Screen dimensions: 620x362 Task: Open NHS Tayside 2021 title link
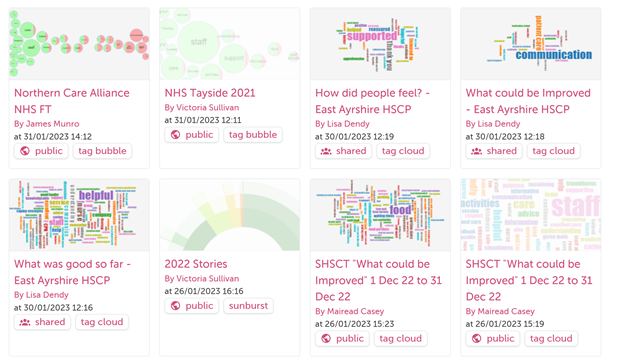pyautogui.click(x=210, y=93)
